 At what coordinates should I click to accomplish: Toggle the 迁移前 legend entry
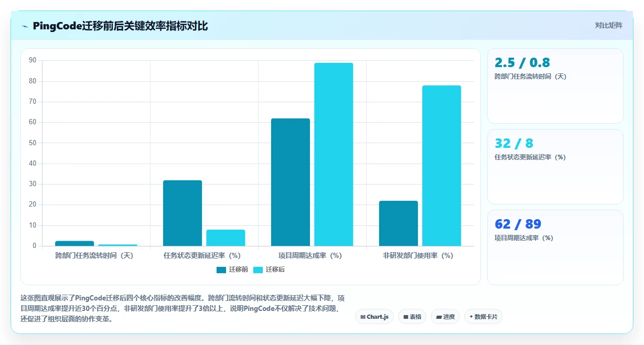click(x=232, y=269)
